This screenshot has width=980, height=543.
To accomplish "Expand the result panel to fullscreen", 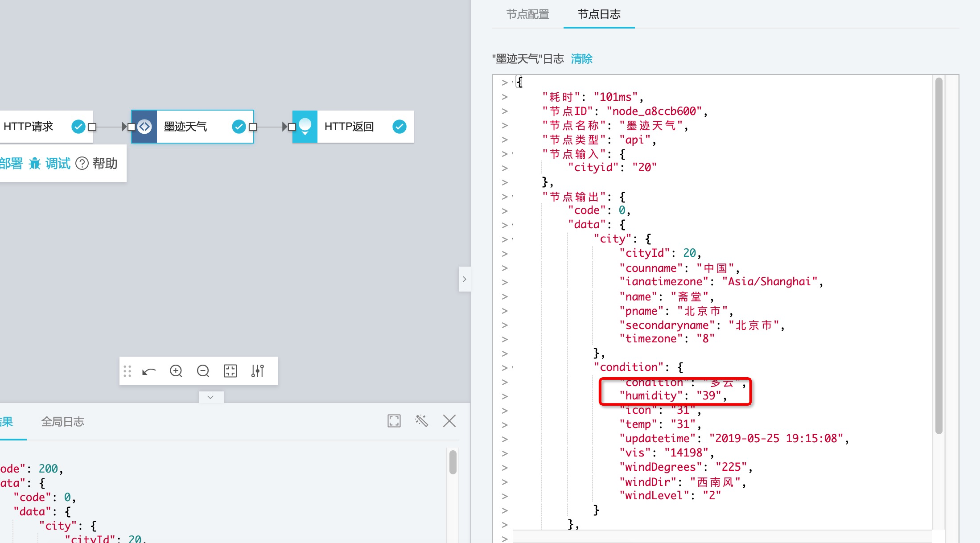I will [394, 421].
